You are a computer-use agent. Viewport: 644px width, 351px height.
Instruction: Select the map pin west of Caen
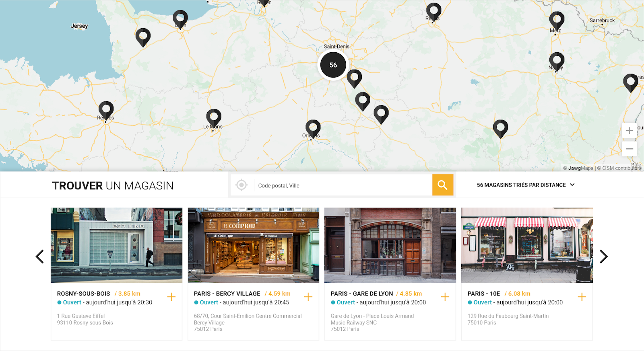click(143, 37)
